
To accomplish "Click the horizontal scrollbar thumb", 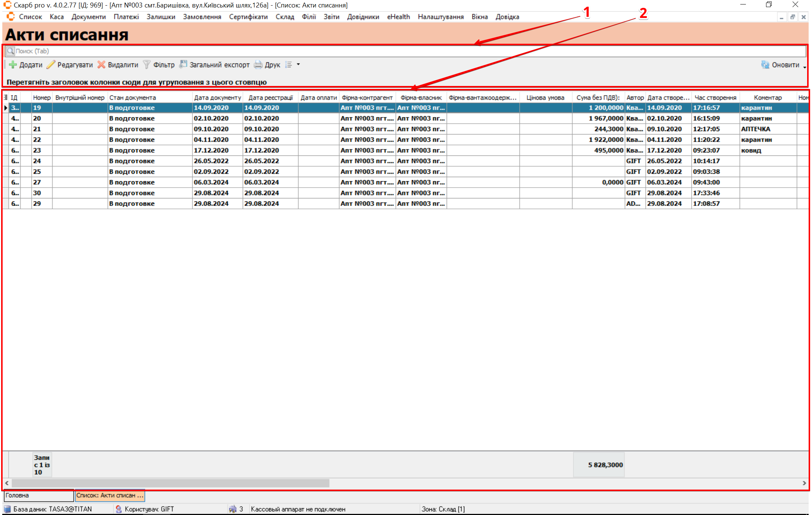I will click(x=170, y=483).
